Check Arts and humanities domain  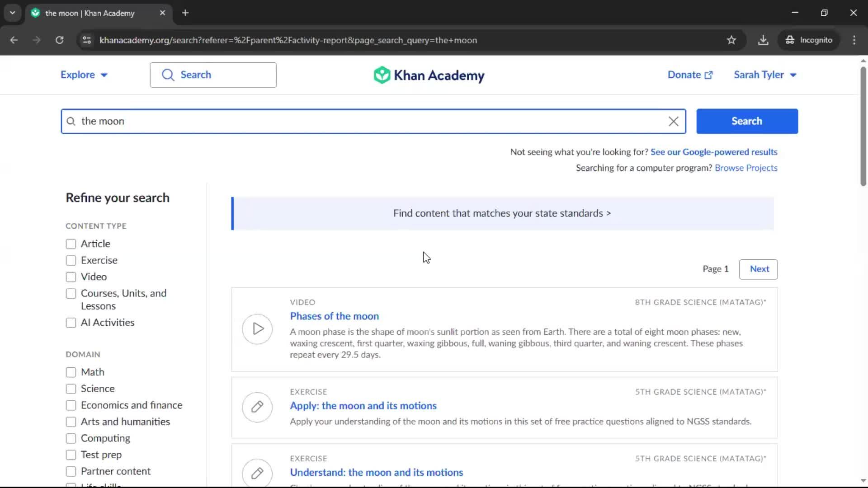pyautogui.click(x=71, y=422)
